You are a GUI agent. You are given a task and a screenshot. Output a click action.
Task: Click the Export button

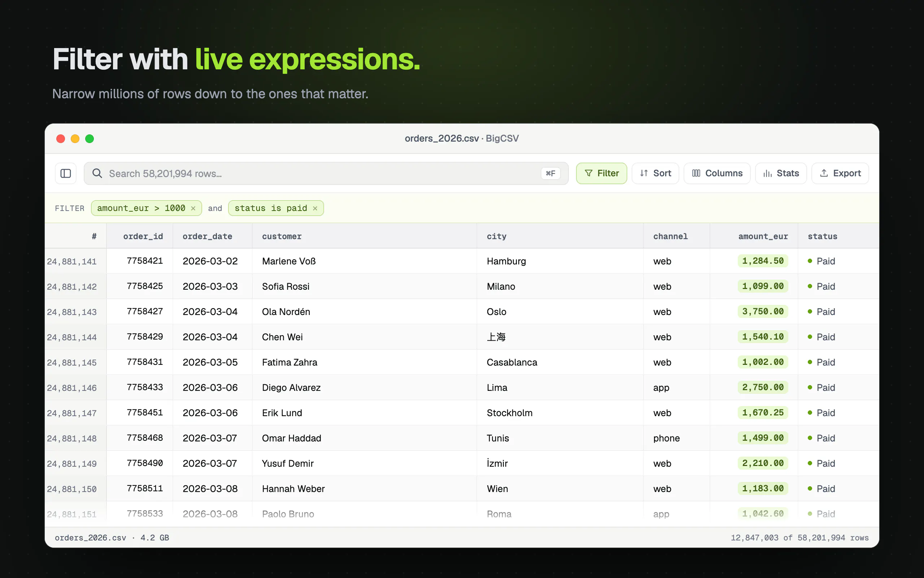(x=840, y=173)
